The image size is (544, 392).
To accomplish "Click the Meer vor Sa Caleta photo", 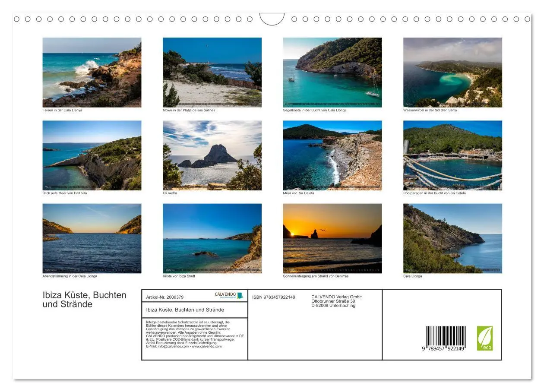I will [x=332, y=155].
